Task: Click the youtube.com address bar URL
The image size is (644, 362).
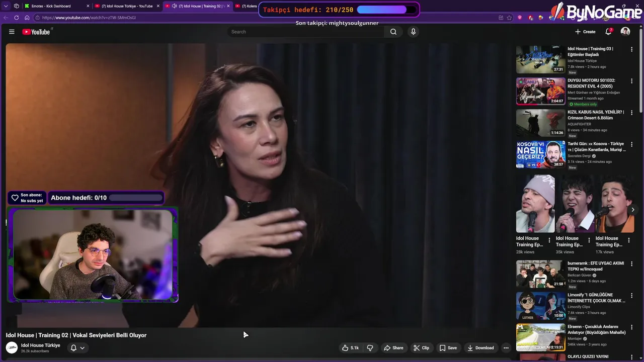Action: [89, 18]
